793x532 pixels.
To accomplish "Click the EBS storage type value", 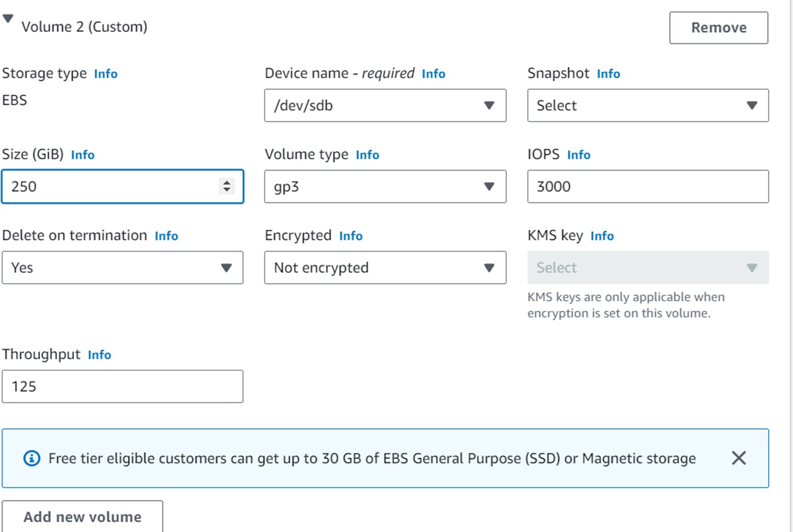I will (15, 100).
